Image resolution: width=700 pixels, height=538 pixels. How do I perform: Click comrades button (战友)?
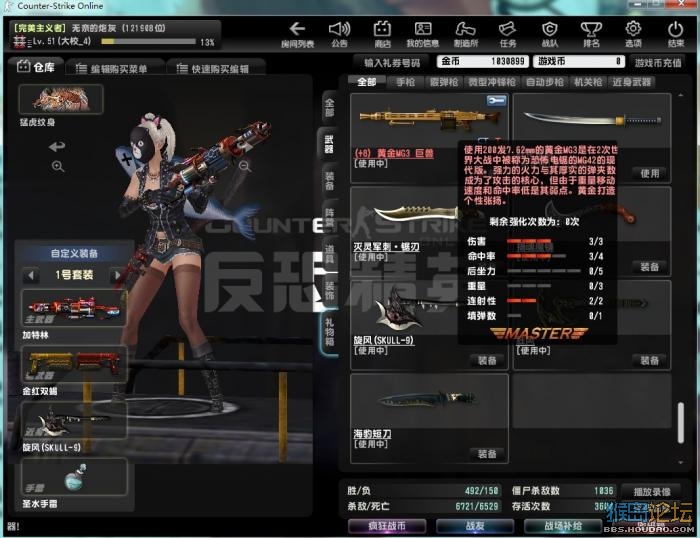[475, 526]
